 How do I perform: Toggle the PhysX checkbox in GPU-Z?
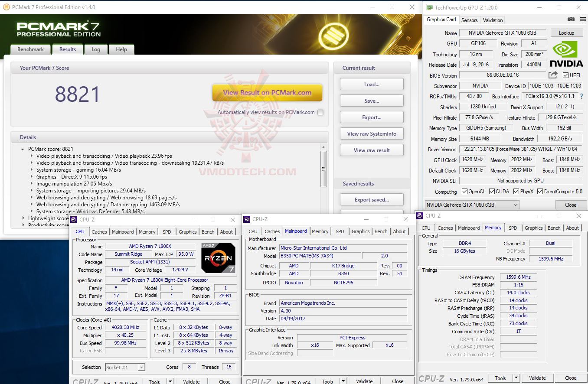(517, 191)
